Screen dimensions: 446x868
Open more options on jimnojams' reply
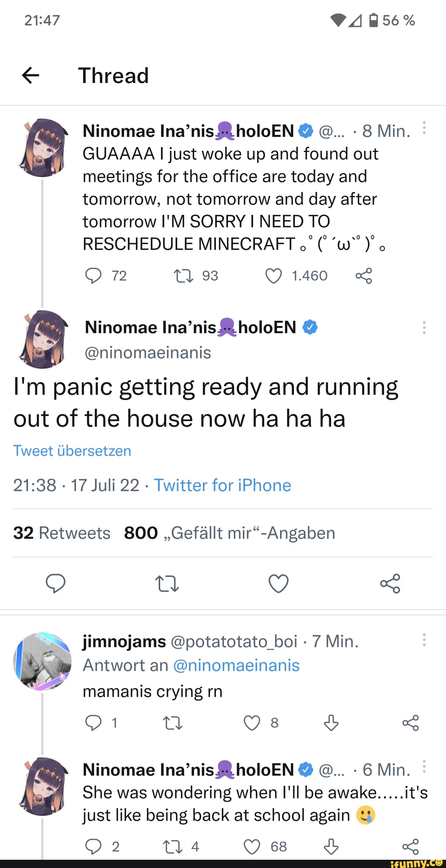[x=424, y=640]
